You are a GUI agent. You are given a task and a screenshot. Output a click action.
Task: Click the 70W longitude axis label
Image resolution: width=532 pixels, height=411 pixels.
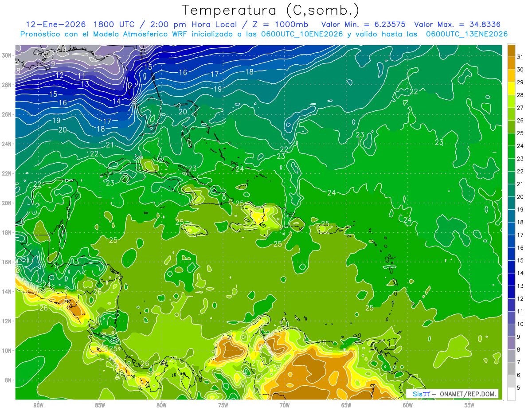285,405
